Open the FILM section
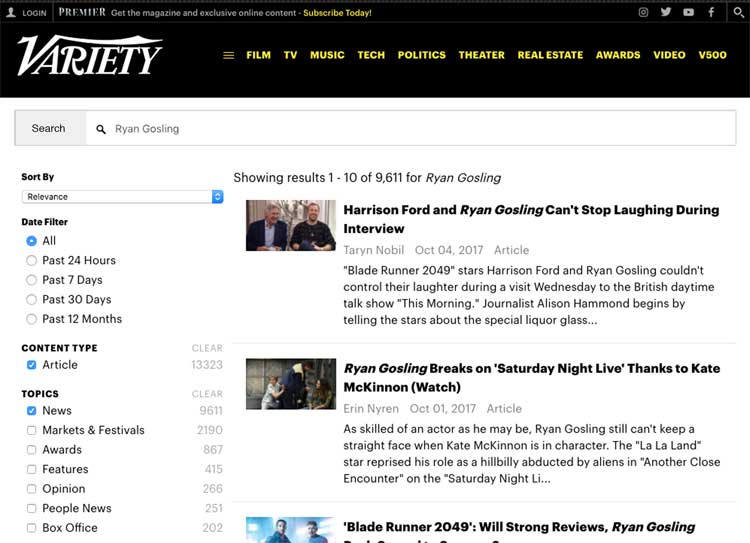 258,55
